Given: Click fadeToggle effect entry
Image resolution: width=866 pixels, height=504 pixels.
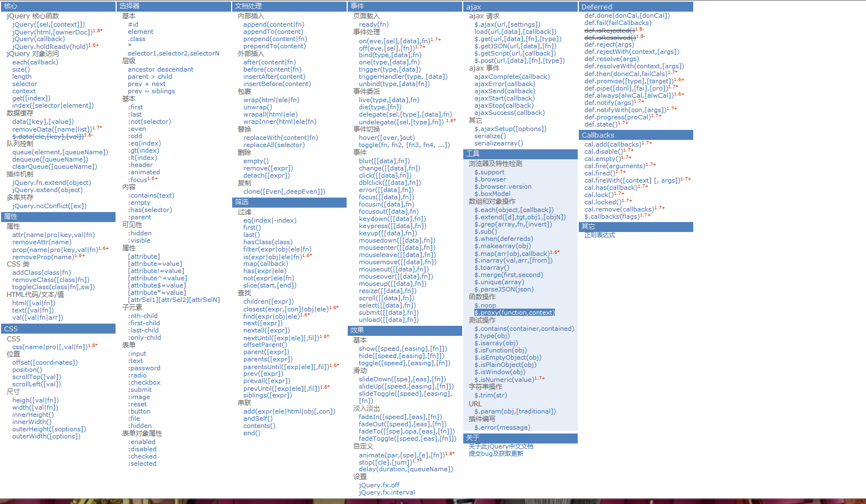Looking at the screenshot, I should [x=408, y=439].
